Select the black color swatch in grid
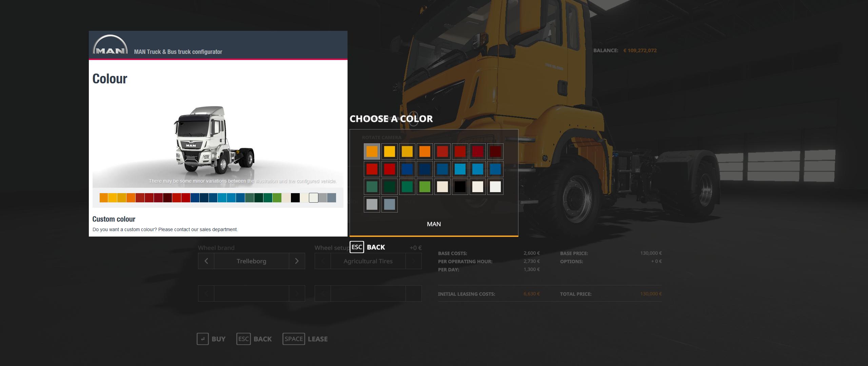This screenshot has height=366, width=868. tap(460, 187)
